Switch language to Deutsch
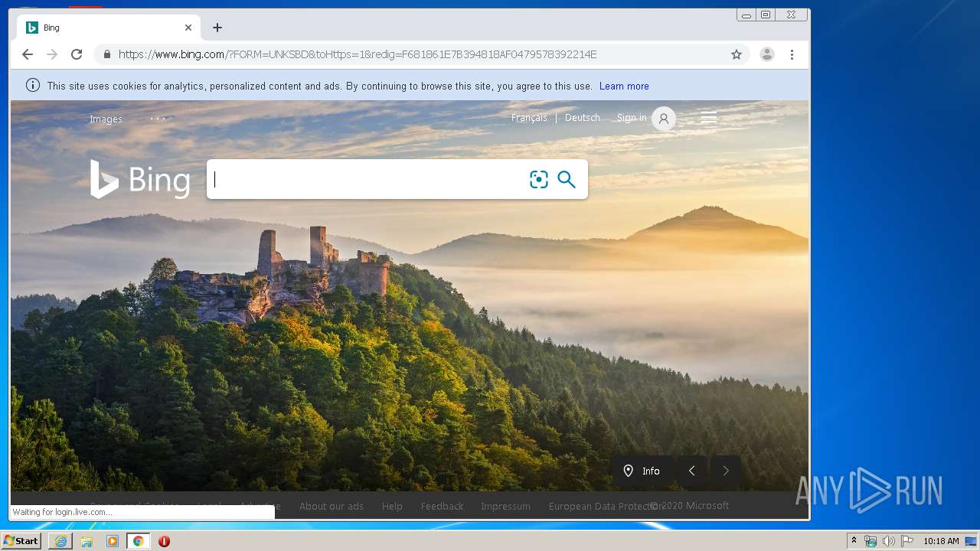Image resolution: width=980 pixels, height=551 pixels. pos(583,118)
